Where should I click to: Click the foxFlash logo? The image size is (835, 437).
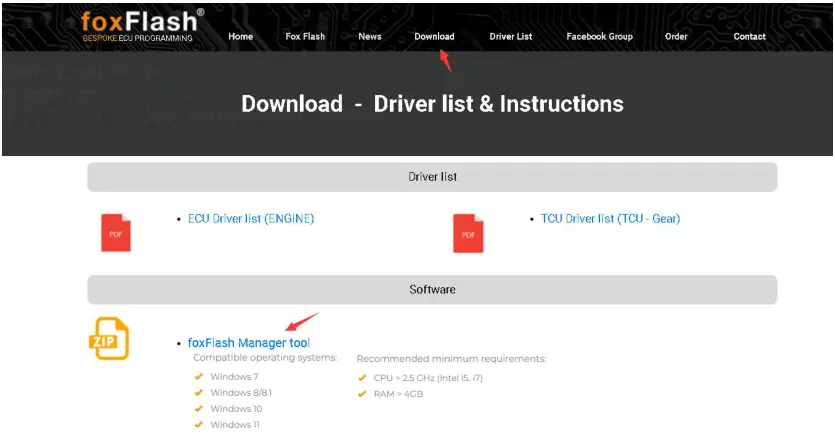pos(142,25)
